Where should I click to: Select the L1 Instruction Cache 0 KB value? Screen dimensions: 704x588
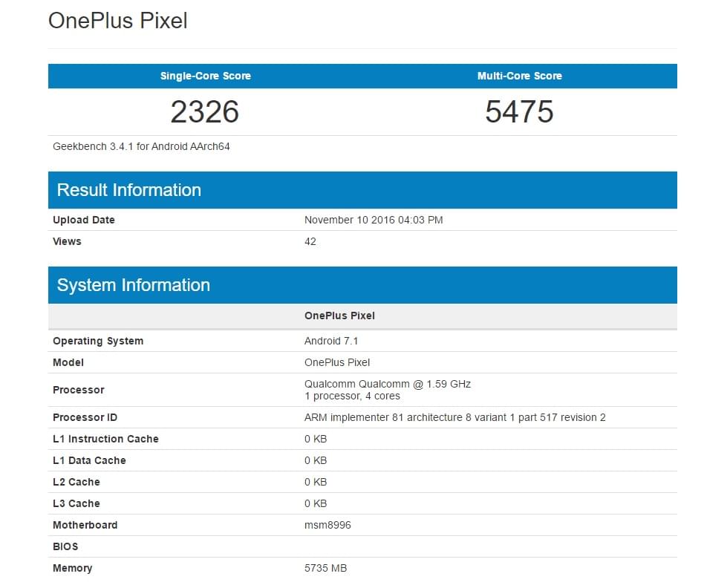click(316, 439)
